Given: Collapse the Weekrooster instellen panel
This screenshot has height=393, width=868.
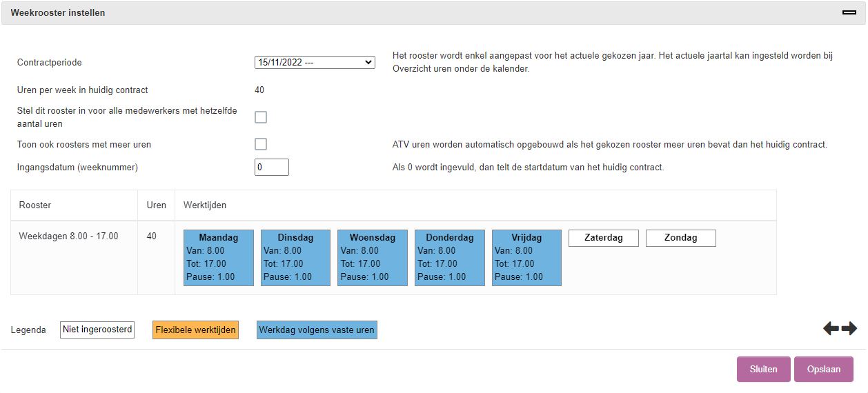Looking at the screenshot, I should pyautogui.click(x=849, y=12).
